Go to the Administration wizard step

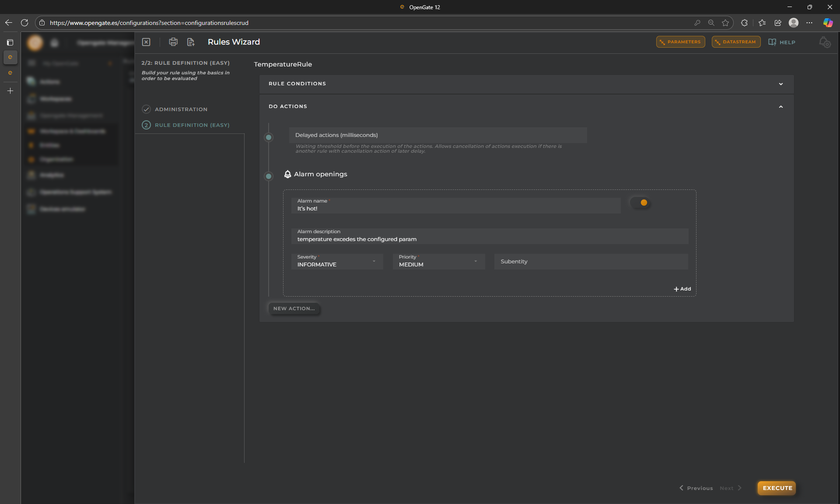pyautogui.click(x=181, y=109)
